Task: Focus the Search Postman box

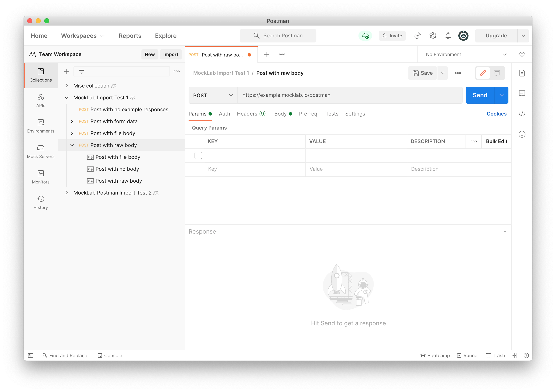Action: click(x=278, y=36)
